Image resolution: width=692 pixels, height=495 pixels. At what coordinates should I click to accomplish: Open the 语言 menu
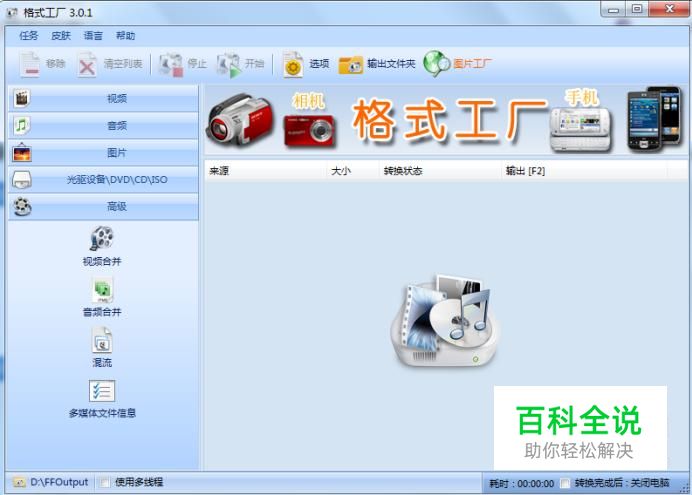click(x=93, y=36)
